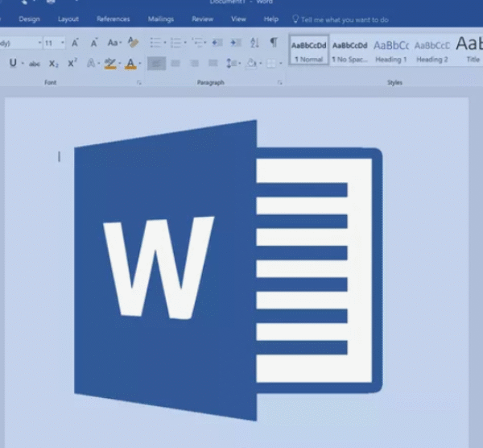483x448 pixels.
Task: Increase font size with Grow Font icon
Action: pos(75,43)
